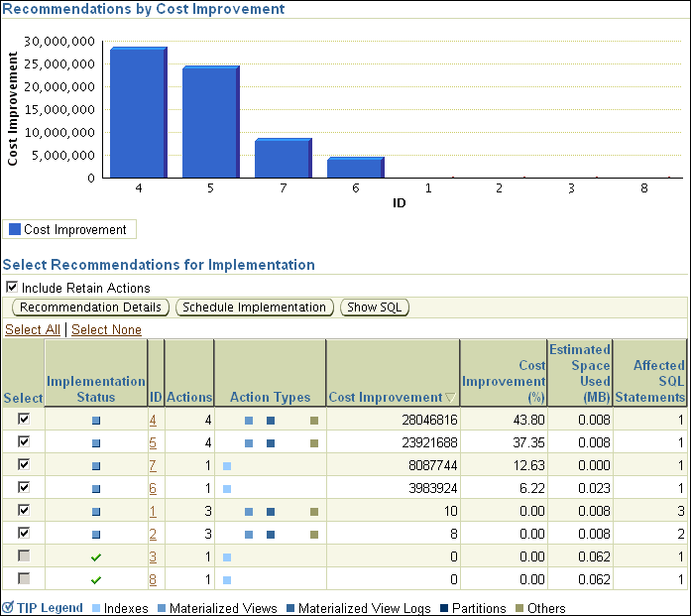This screenshot has height=616, width=691.
Task: Sort by Implementation Status column header
Action: (96, 389)
